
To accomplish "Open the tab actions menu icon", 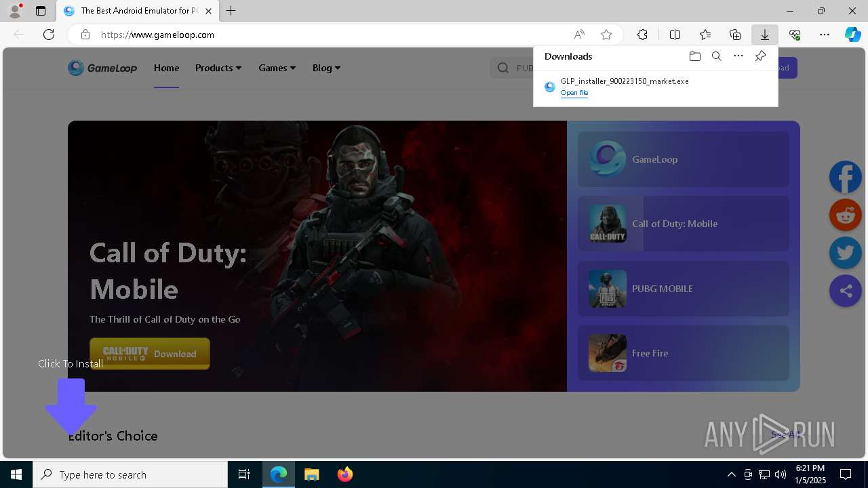I will click(x=41, y=11).
